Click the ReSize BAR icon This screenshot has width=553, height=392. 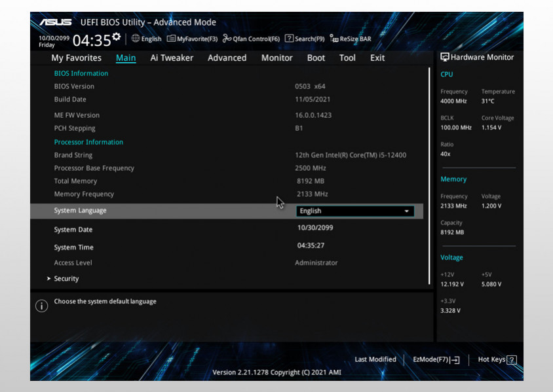(x=334, y=39)
